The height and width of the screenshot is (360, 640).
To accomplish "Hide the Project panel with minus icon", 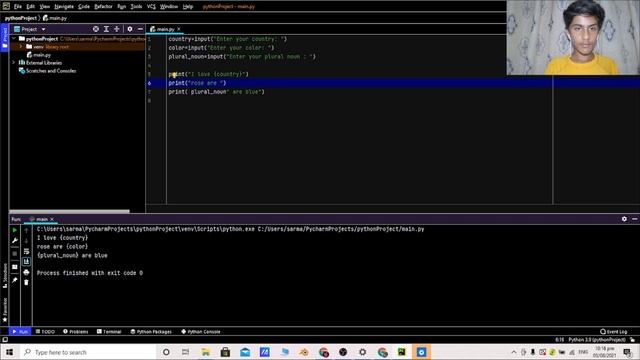I will click(x=140, y=29).
